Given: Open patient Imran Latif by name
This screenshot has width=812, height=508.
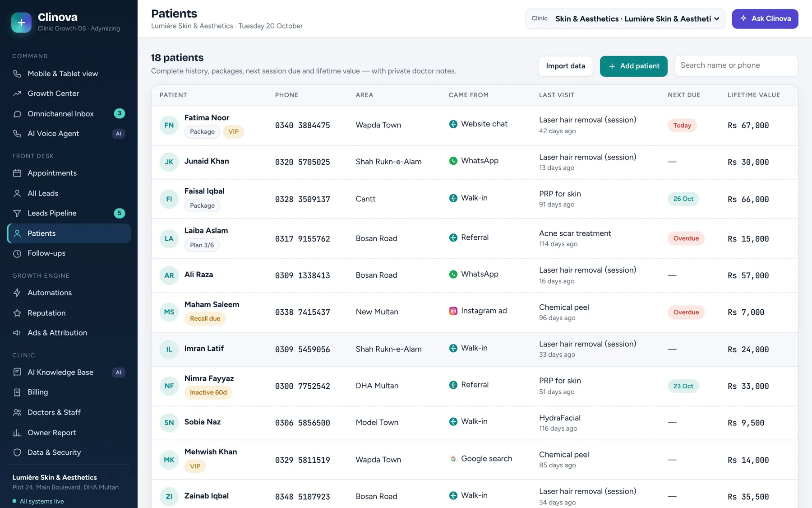Looking at the screenshot, I should click(204, 349).
